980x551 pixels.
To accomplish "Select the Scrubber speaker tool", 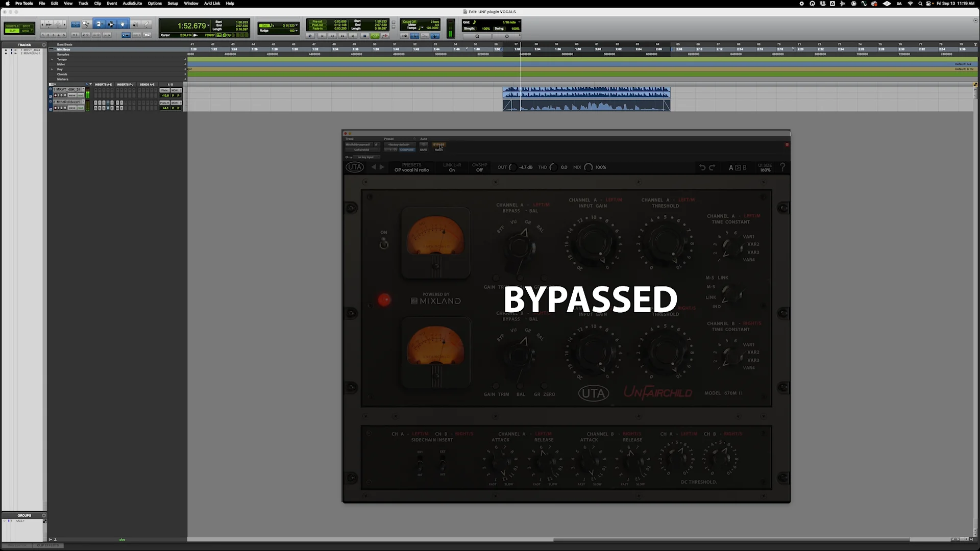I will tap(135, 24).
